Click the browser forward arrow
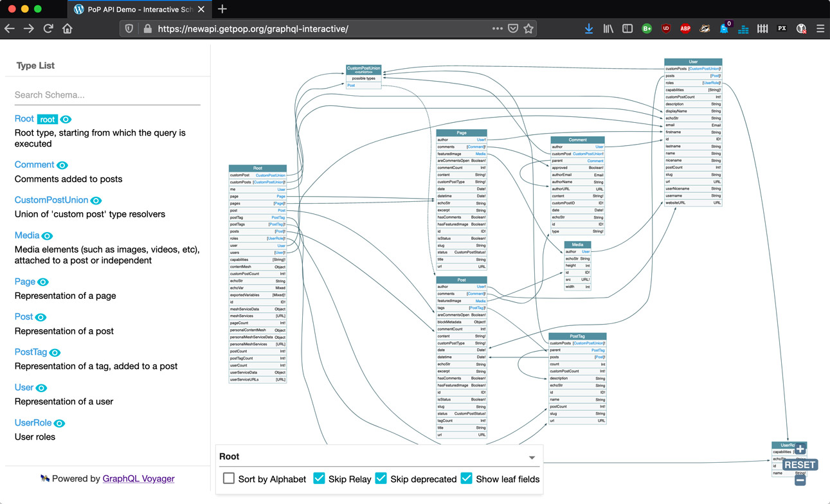830x504 pixels. [x=29, y=29]
